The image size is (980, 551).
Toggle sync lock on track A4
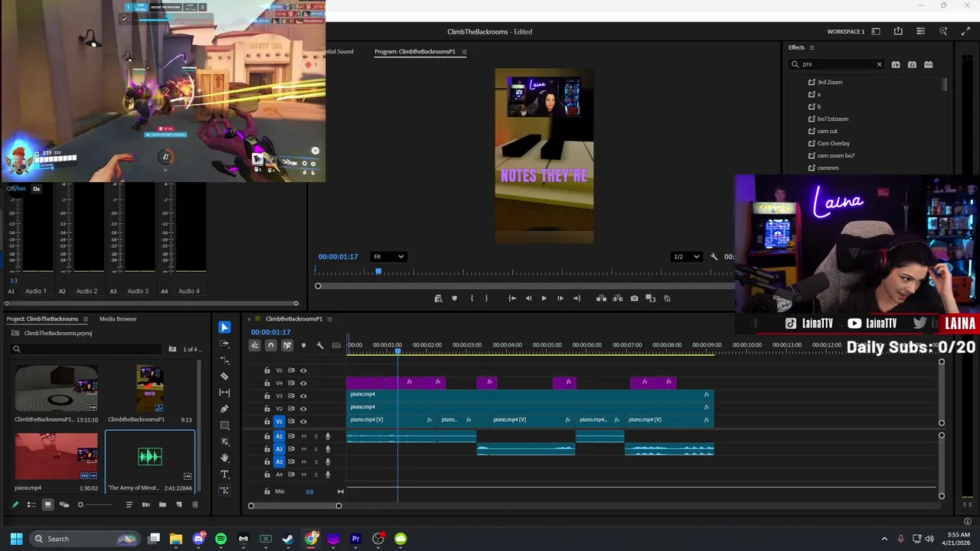[291, 474]
